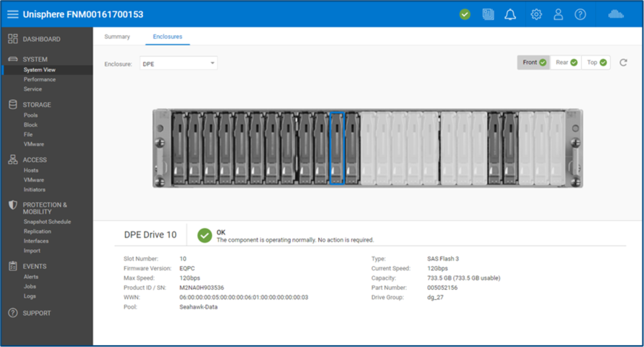644x347 pixels.
Task: Switch to Rear enclosure view
Action: click(566, 63)
